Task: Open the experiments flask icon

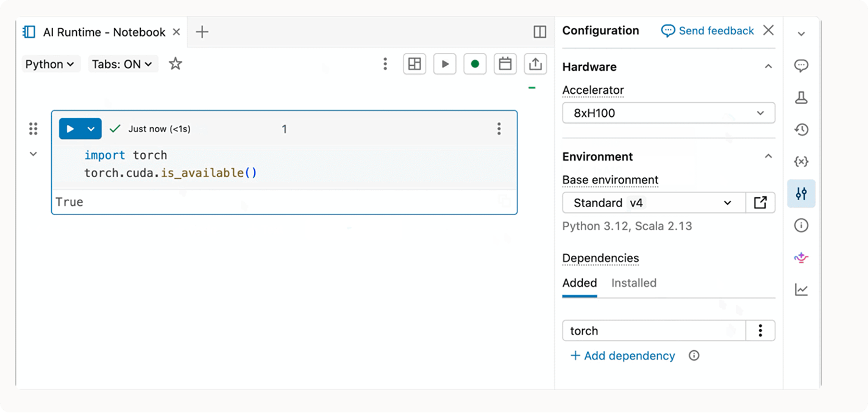Action: 801,97
